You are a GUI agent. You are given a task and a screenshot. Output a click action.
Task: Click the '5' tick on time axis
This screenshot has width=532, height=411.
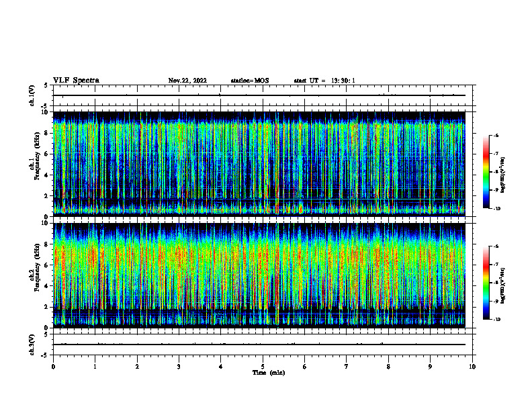(x=263, y=367)
